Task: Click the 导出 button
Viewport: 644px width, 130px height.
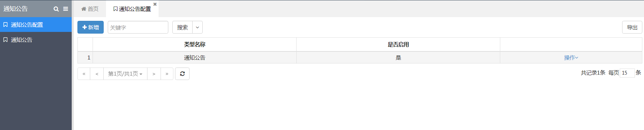Action: [632, 28]
